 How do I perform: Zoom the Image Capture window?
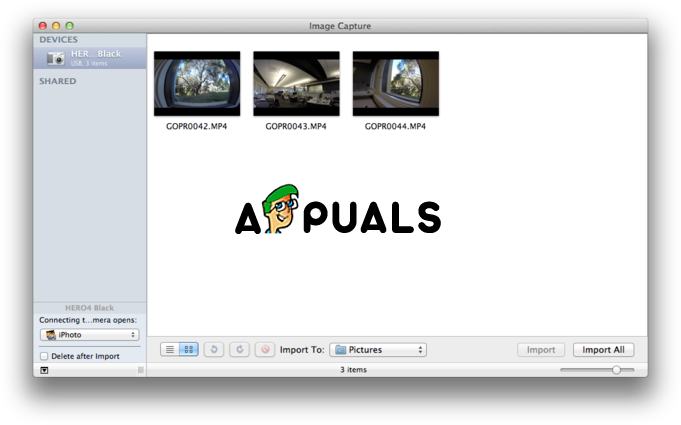69,26
